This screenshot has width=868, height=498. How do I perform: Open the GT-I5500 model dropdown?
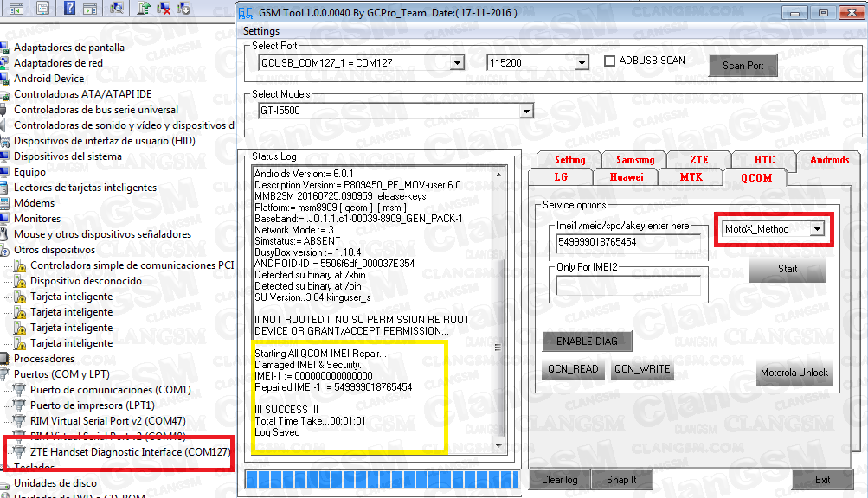[x=526, y=112]
